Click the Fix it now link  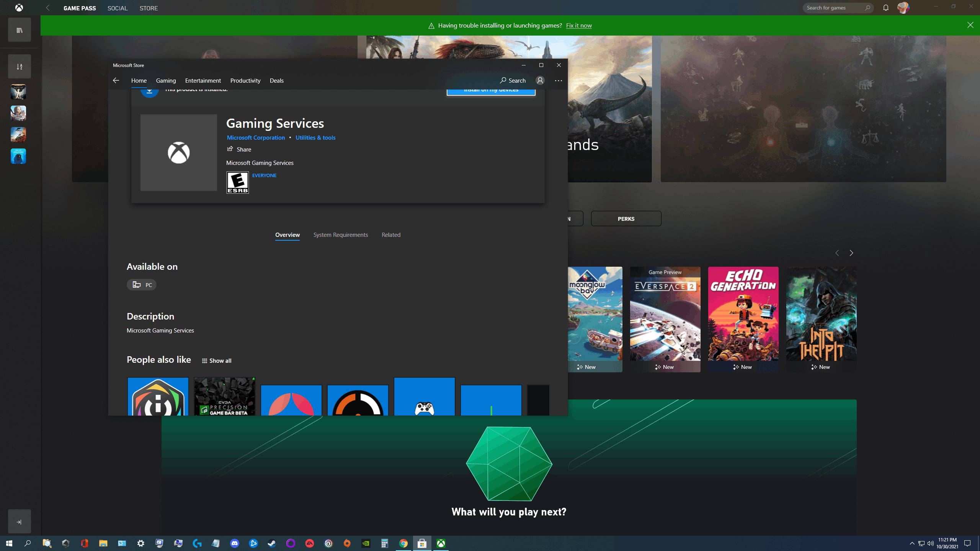[579, 26]
